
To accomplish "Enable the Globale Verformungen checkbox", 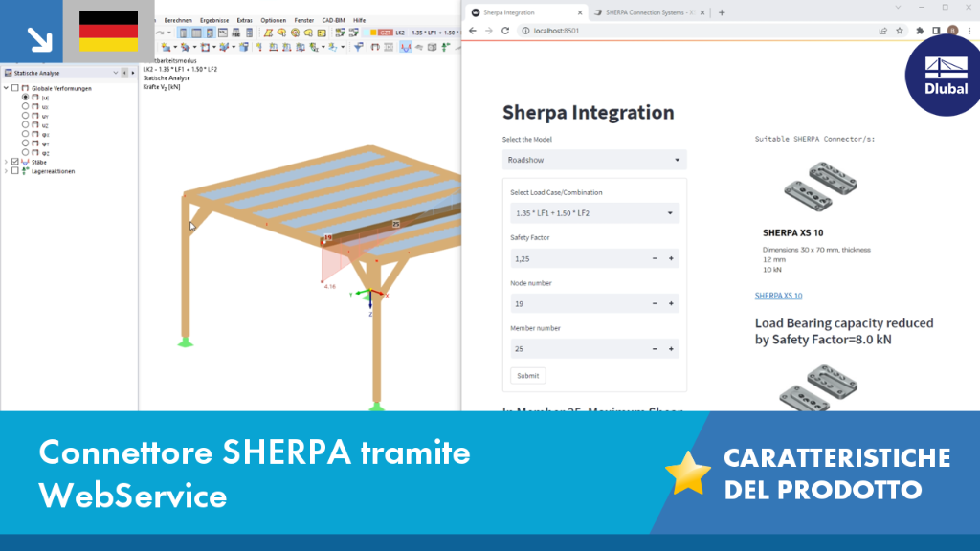I will (15, 88).
